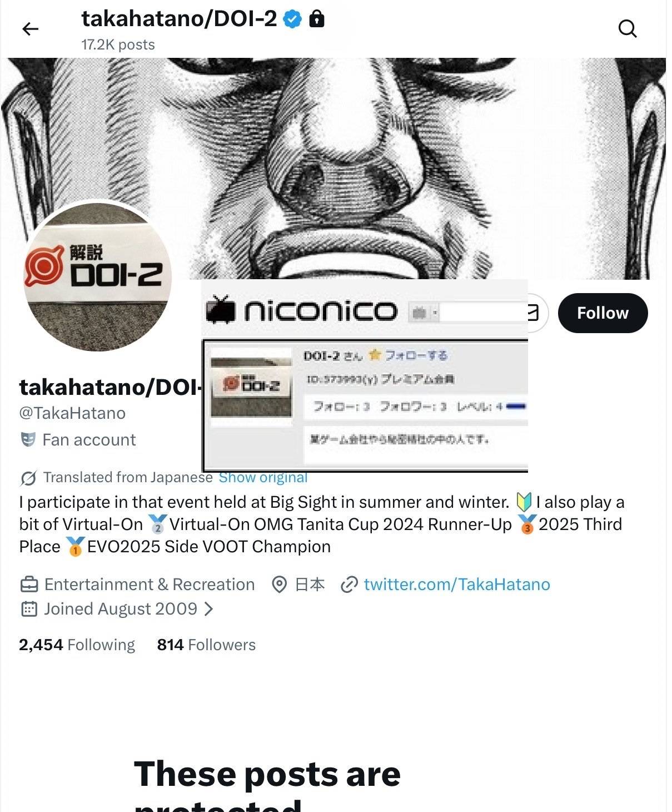Viewport: 672px width, 812px height.
Task: Click the blue verified badge in header
Action: coord(292,19)
